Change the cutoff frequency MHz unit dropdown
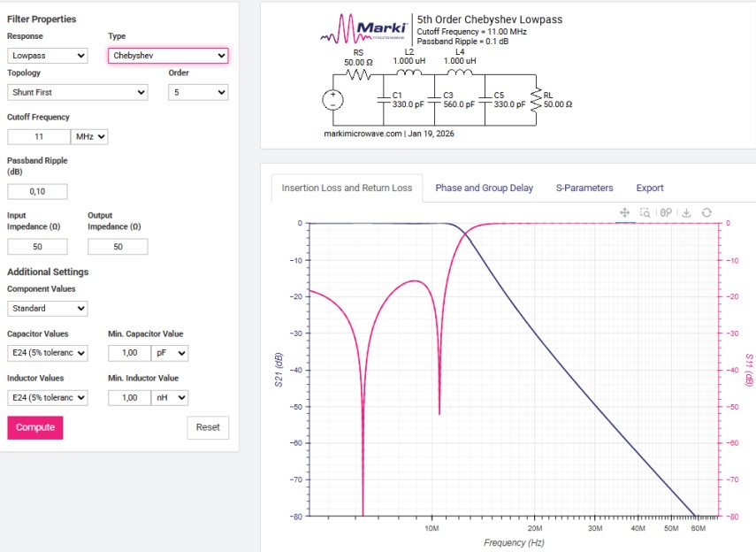 pyautogui.click(x=89, y=137)
